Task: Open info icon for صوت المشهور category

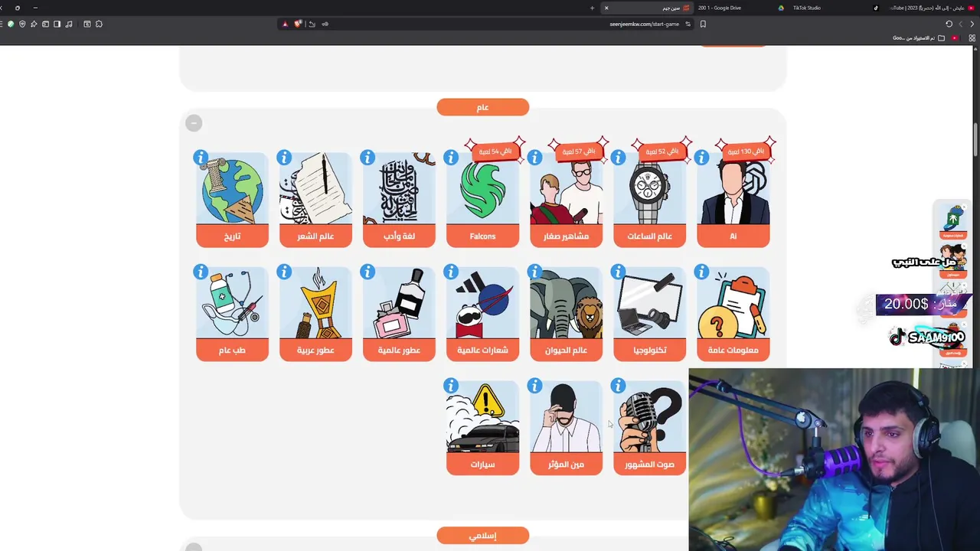Action: 618,386
